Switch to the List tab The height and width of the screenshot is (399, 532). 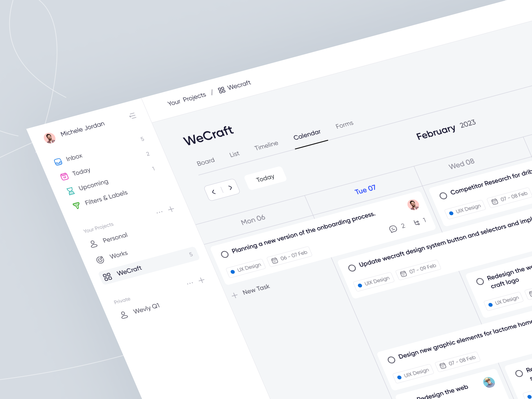tap(234, 154)
